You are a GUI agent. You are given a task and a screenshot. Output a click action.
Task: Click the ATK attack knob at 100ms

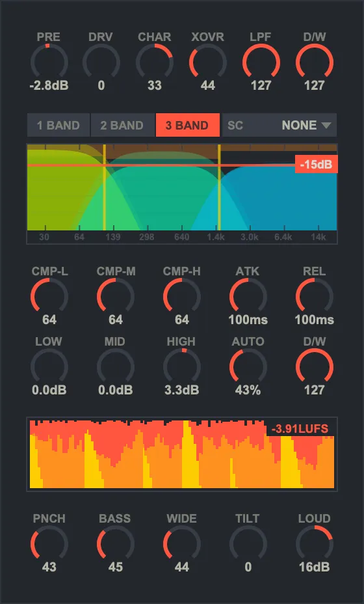pyautogui.click(x=248, y=296)
